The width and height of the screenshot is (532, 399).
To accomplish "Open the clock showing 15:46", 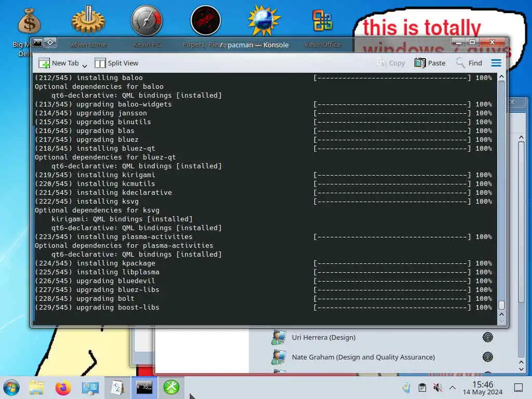I will pos(483,388).
